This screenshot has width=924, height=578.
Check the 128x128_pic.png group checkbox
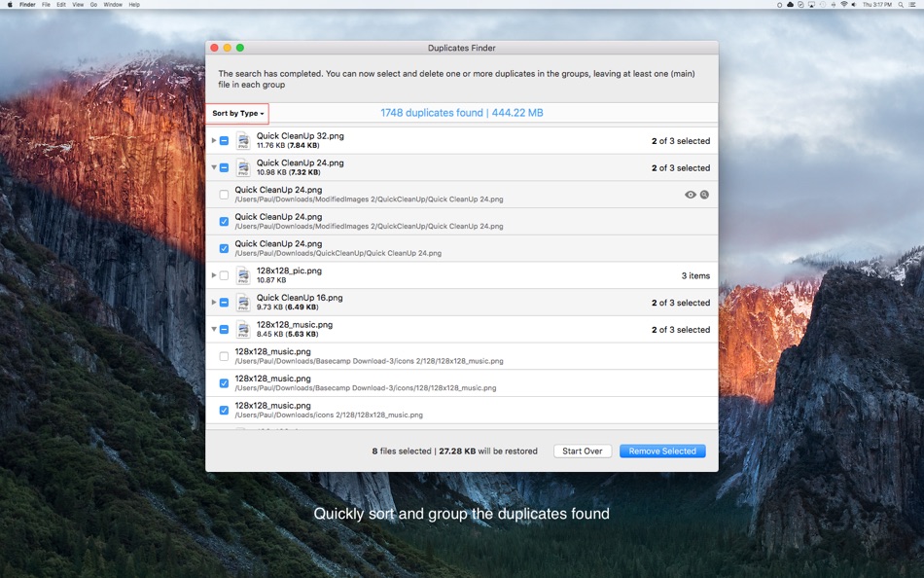coord(224,275)
